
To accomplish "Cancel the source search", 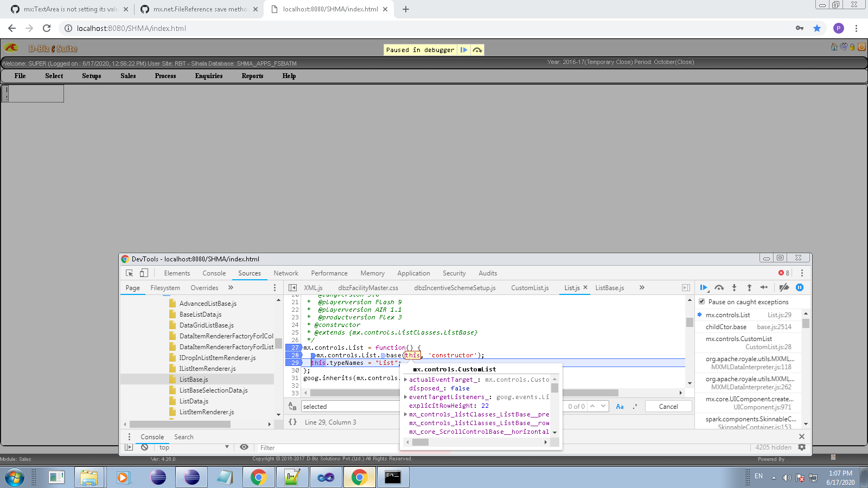I will pyautogui.click(x=668, y=407).
